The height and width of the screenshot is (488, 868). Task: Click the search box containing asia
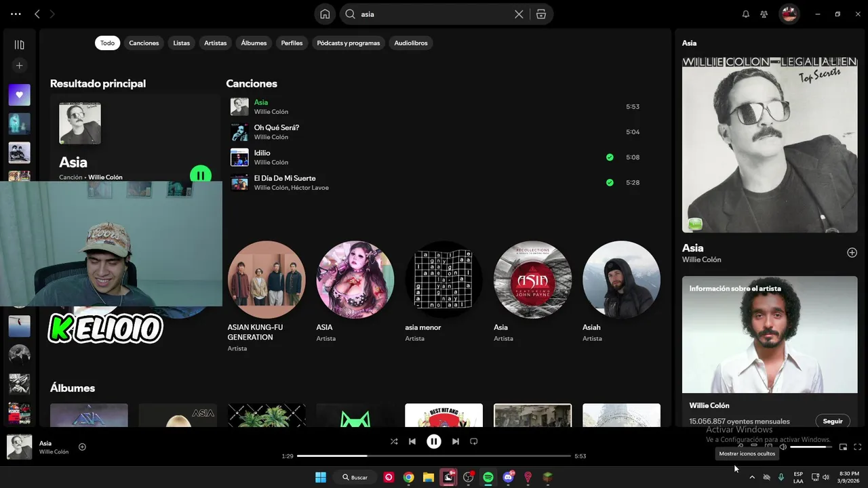(x=434, y=14)
